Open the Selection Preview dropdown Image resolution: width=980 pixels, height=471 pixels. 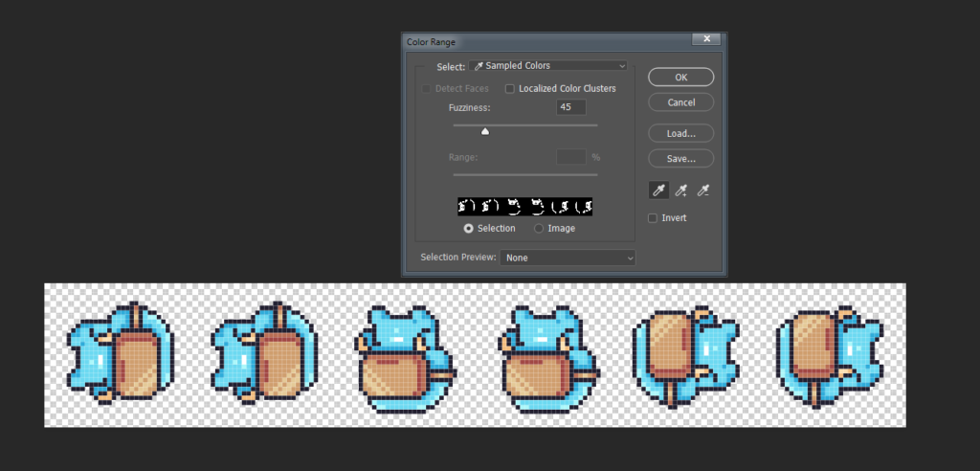[568, 258]
